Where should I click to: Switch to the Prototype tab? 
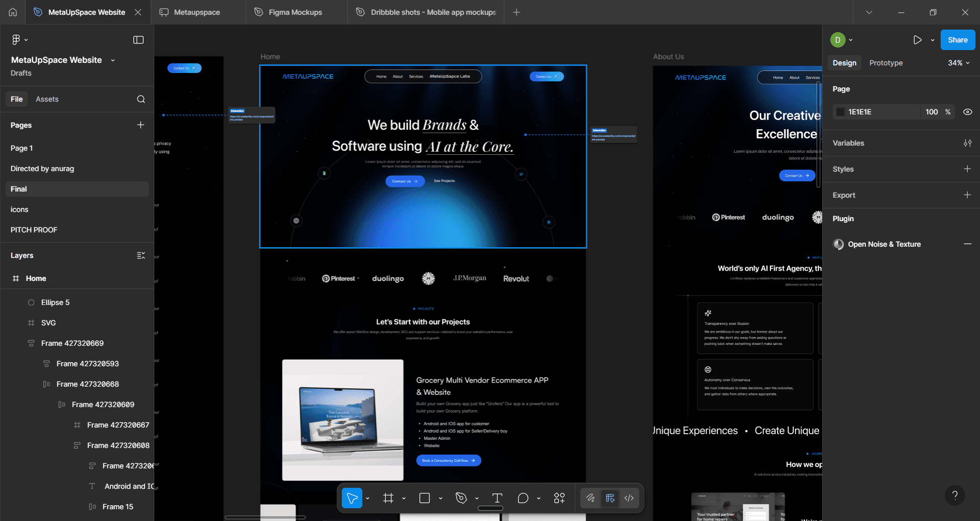click(x=885, y=63)
